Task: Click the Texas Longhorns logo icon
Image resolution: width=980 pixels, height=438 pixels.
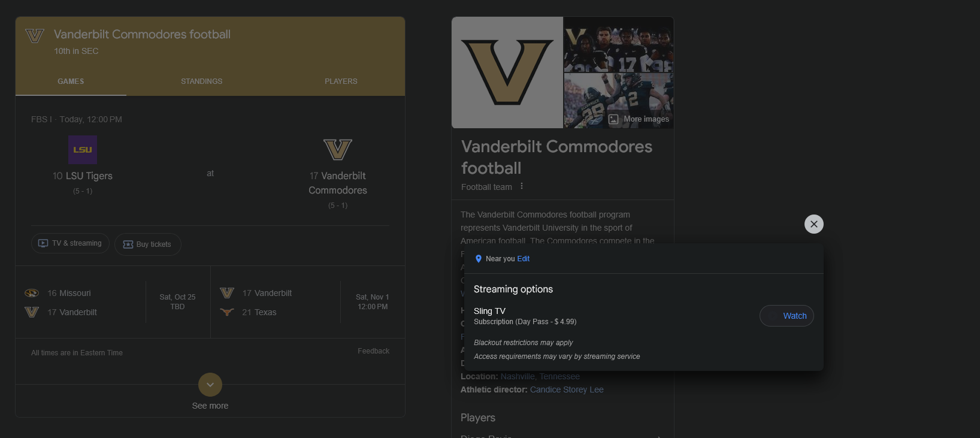Action: pos(227,312)
